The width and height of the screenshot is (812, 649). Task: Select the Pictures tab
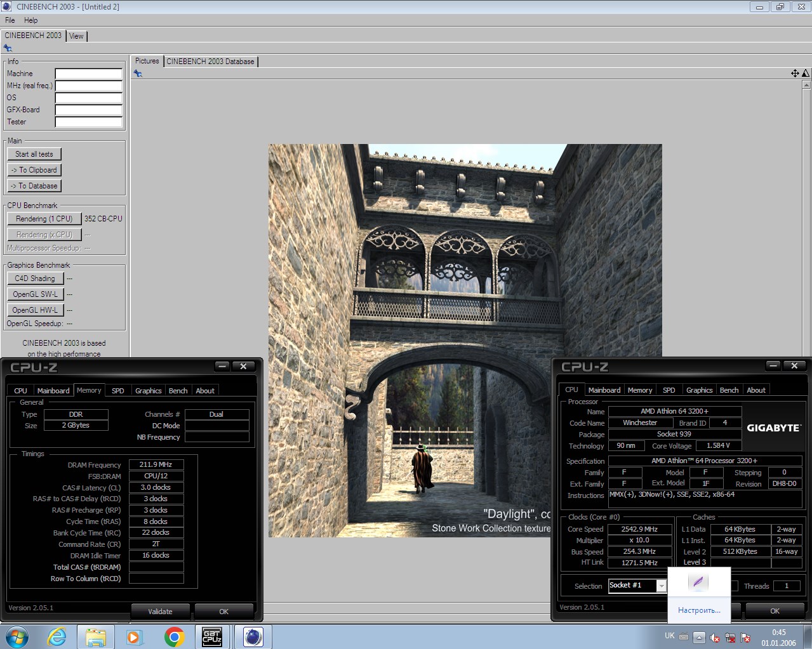point(147,61)
